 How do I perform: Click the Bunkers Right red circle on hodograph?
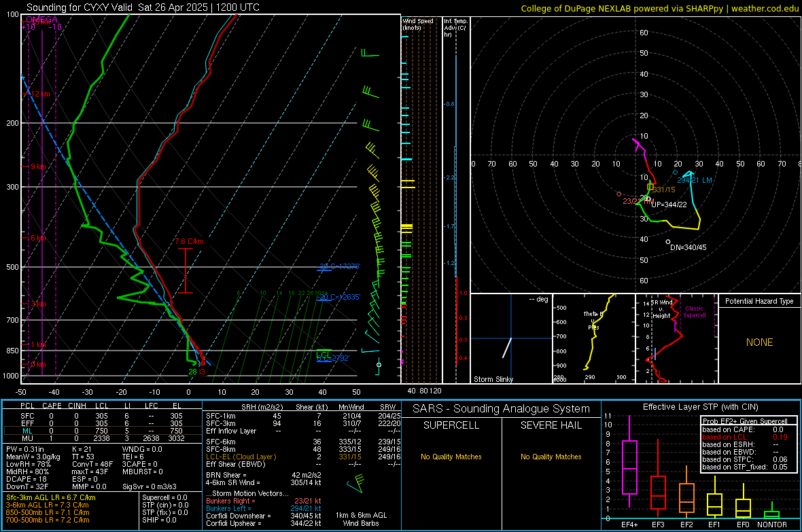coord(619,194)
